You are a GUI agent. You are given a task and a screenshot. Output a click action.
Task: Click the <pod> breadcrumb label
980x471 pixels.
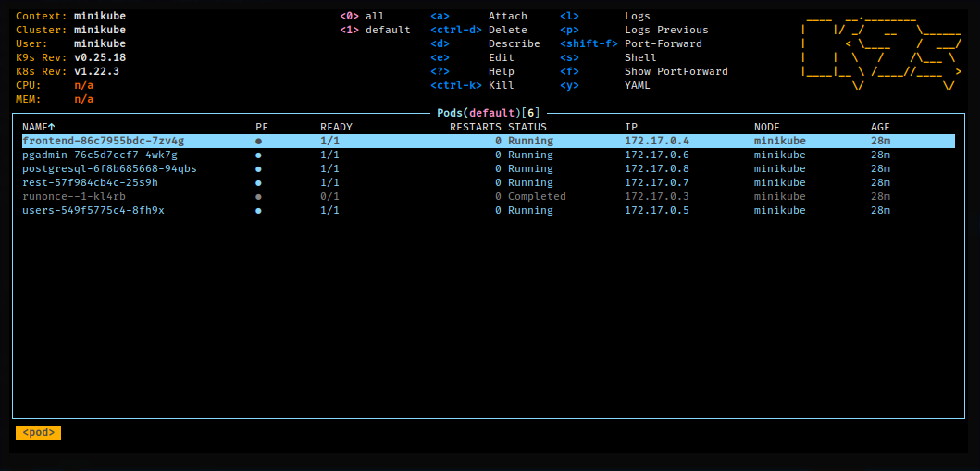[38, 432]
